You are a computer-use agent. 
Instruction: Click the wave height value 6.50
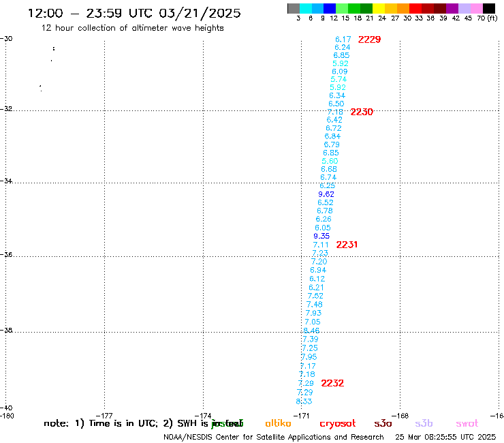pyautogui.click(x=336, y=104)
